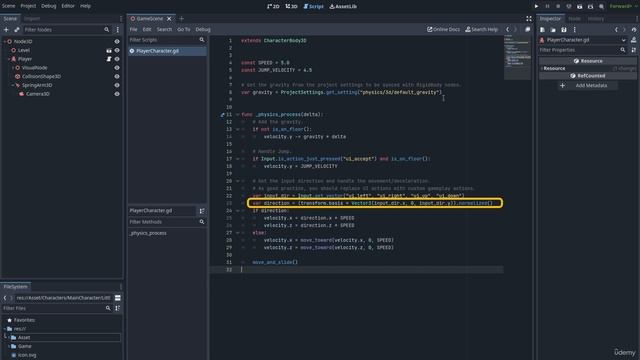Save the edited resource icon
The height and width of the screenshot is (360, 640).
coord(564,29)
